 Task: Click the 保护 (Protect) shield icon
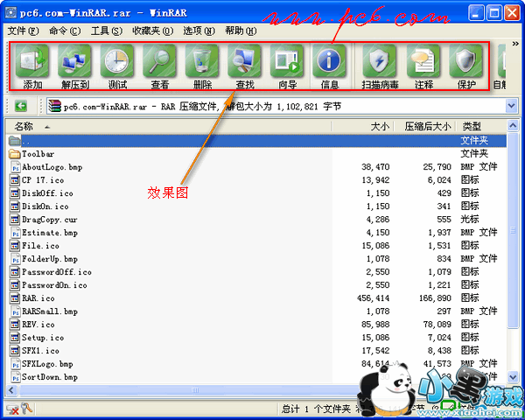coord(466,66)
